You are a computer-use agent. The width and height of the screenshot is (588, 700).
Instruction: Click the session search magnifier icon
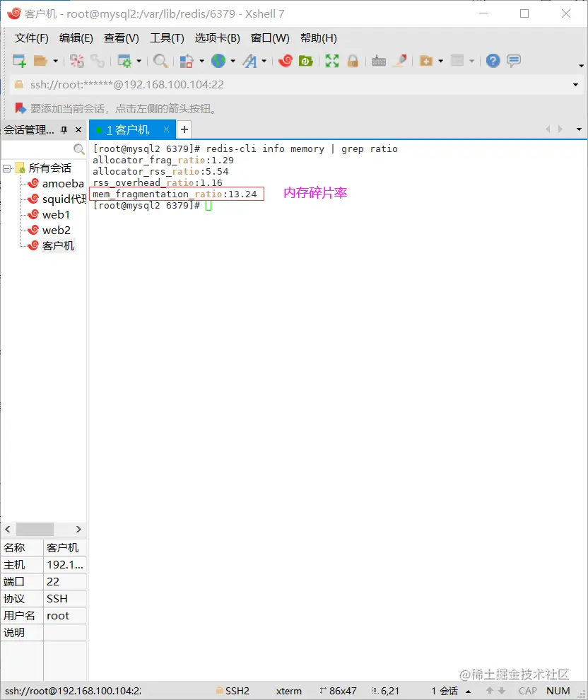tap(78, 149)
